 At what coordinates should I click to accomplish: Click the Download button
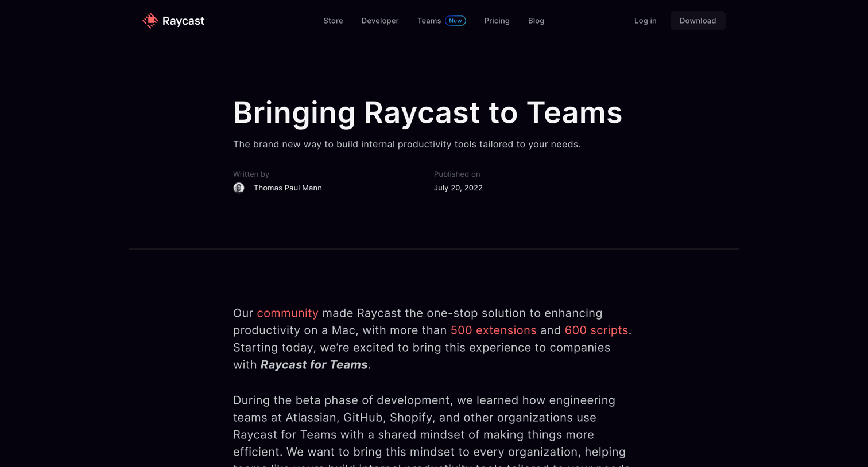click(x=697, y=21)
